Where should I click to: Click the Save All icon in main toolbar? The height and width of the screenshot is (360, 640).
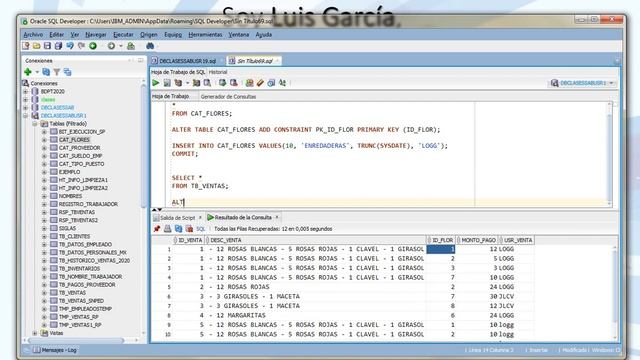pyautogui.click(x=58, y=46)
